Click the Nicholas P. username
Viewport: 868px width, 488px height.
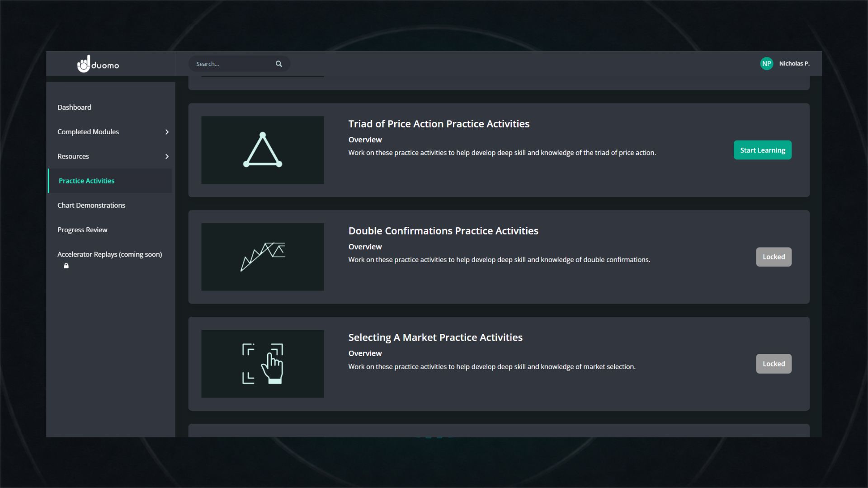[794, 64]
